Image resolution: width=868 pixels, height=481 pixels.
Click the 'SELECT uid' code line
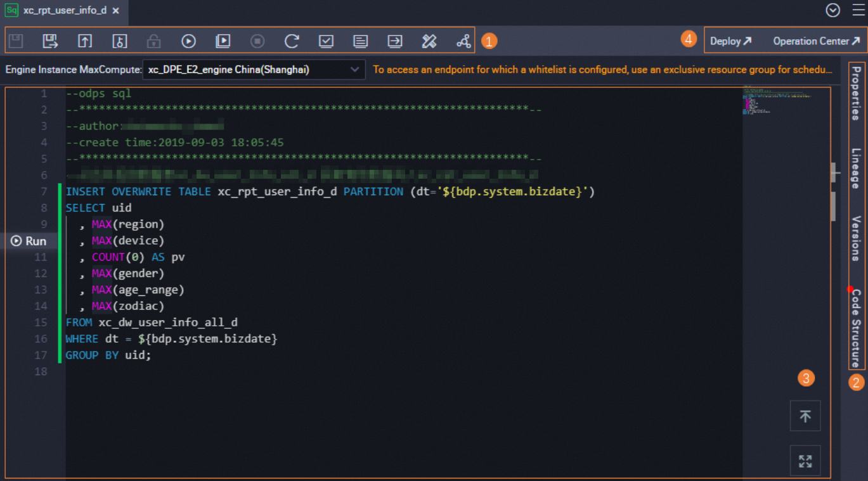click(99, 208)
